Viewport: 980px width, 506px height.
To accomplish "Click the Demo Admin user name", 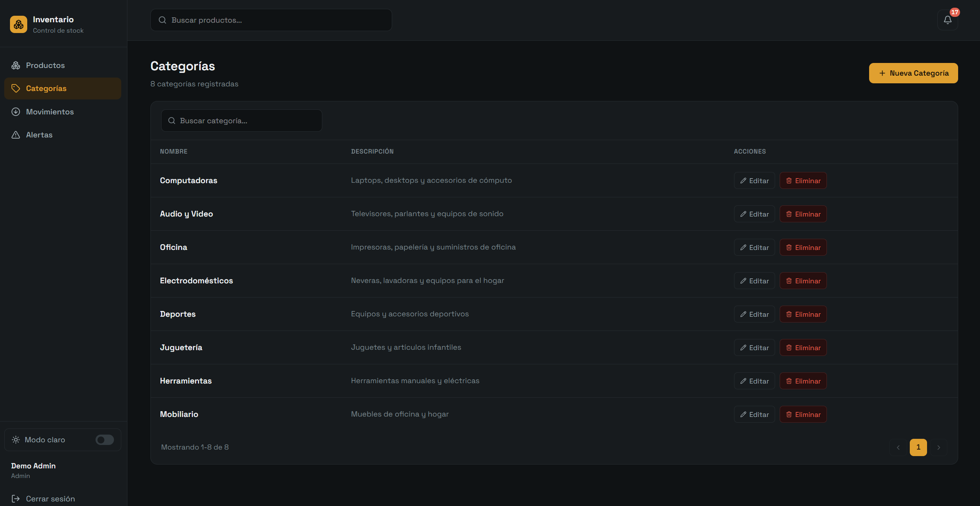I will coord(33,466).
